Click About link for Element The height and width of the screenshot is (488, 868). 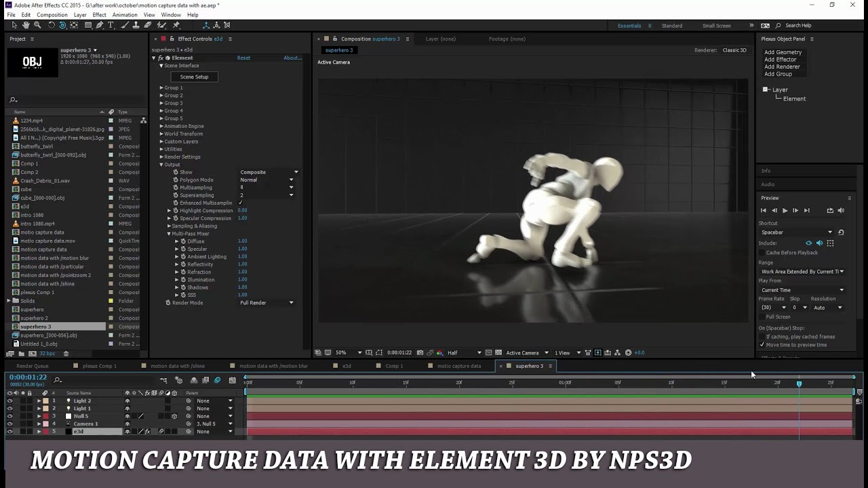[292, 58]
